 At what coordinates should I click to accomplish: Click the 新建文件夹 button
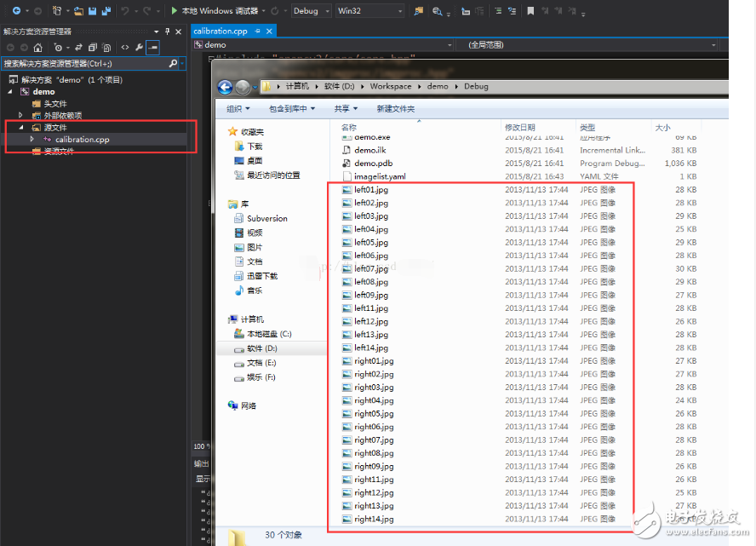click(395, 109)
